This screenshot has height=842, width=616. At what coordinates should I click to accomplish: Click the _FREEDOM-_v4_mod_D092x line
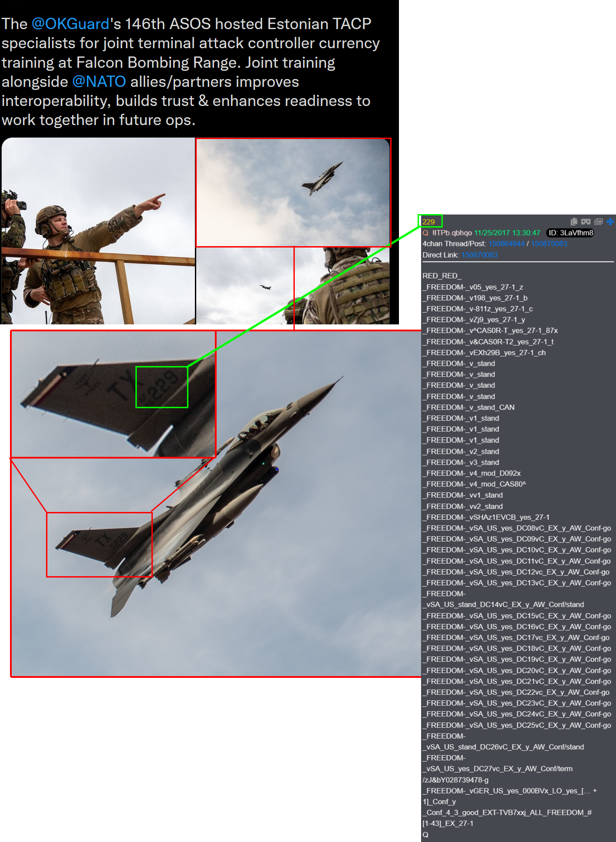(471, 473)
